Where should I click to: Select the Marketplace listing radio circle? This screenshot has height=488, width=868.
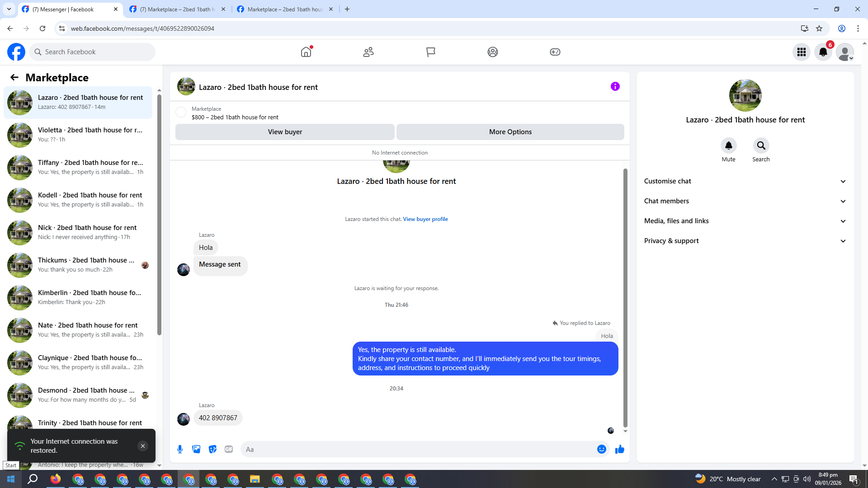click(x=181, y=112)
